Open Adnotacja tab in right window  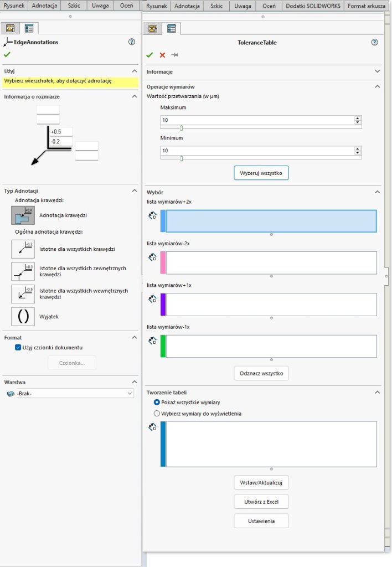pyautogui.click(x=187, y=6)
